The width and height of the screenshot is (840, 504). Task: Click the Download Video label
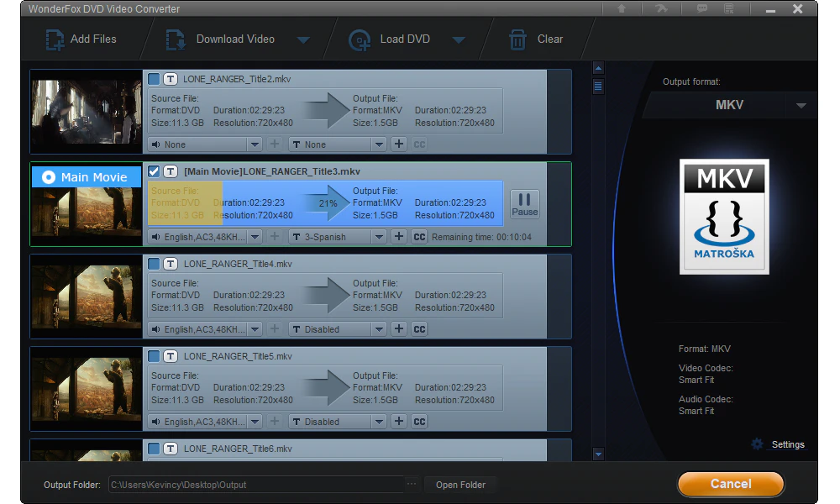pyautogui.click(x=235, y=39)
